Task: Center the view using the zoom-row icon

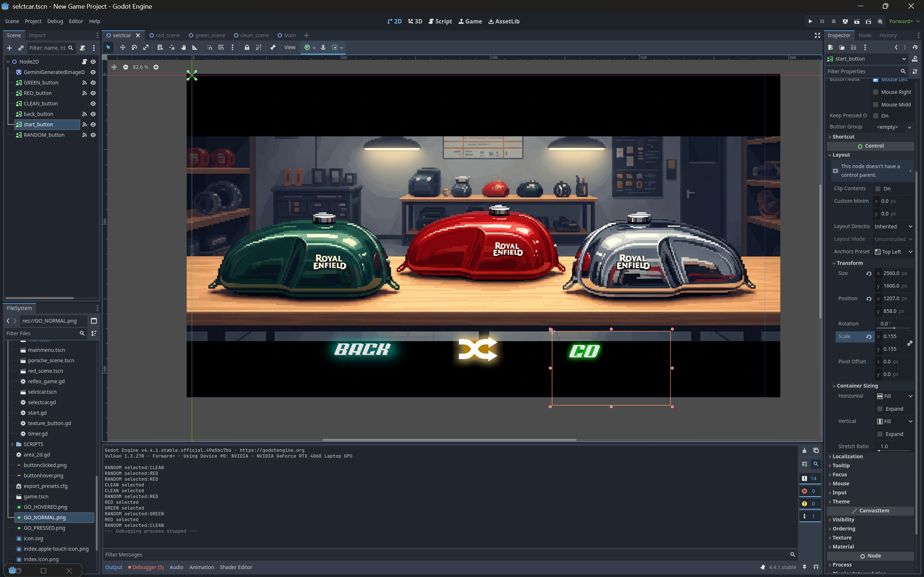Action: (114, 67)
